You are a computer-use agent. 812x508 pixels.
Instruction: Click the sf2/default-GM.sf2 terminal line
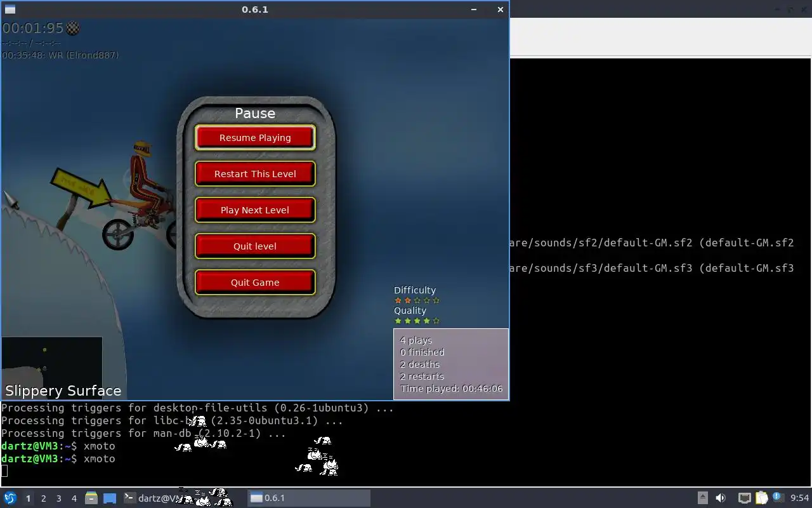[x=652, y=243]
